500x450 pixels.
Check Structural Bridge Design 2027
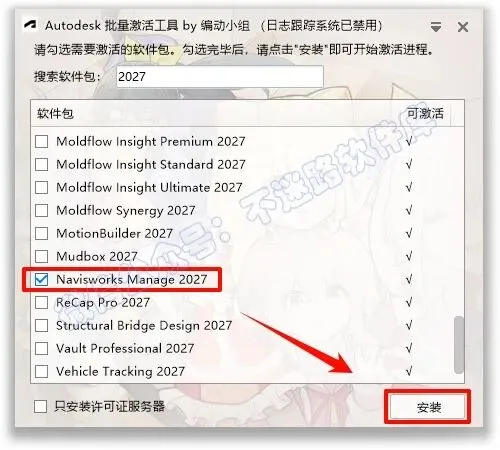[x=41, y=325]
